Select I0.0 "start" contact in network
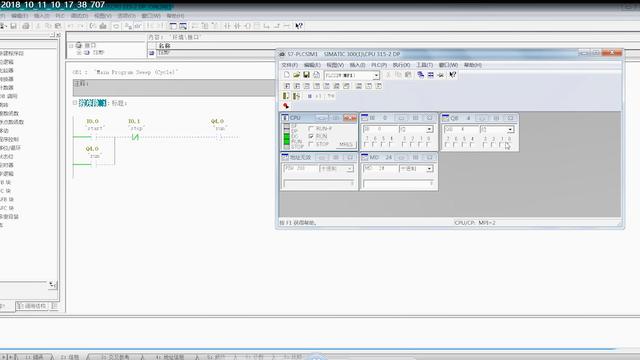640x360 pixels. pyautogui.click(x=94, y=137)
